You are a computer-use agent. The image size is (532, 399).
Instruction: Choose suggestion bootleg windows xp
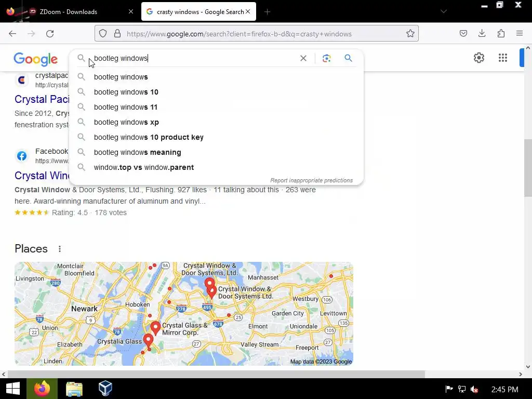tap(217, 122)
